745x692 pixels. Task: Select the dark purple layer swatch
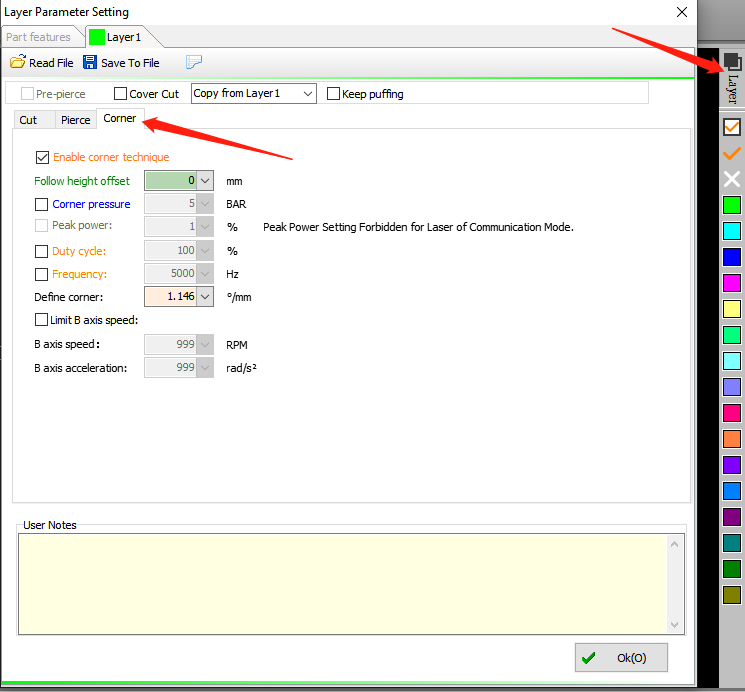point(732,517)
